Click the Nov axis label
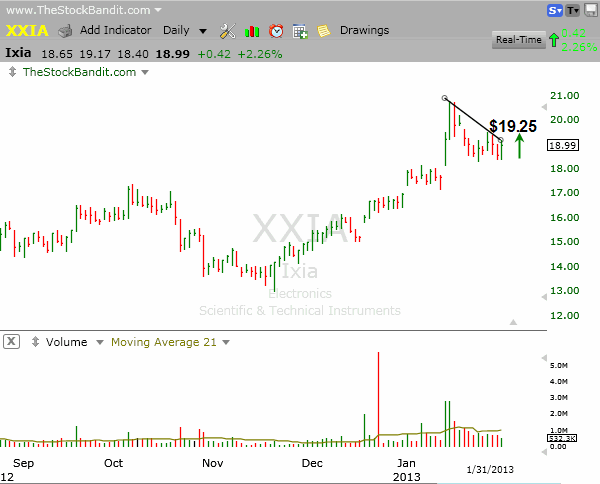 (x=212, y=463)
